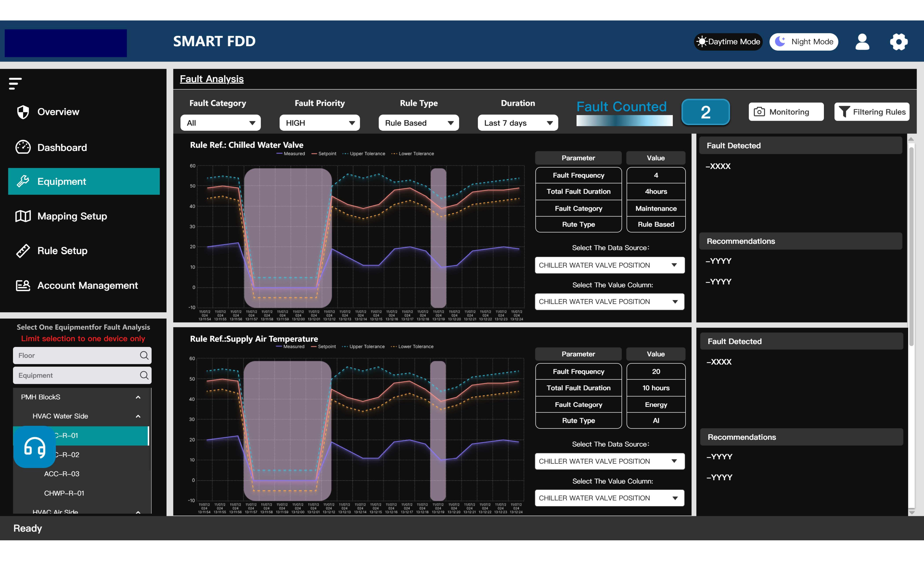Viewport: 924px width, 561px height.
Task: Change Duration from Last 7 days
Action: [x=517, y=123]
